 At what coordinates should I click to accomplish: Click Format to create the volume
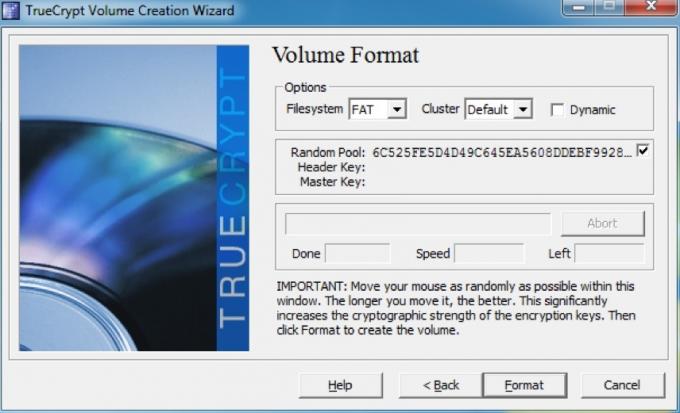[524, 385]
